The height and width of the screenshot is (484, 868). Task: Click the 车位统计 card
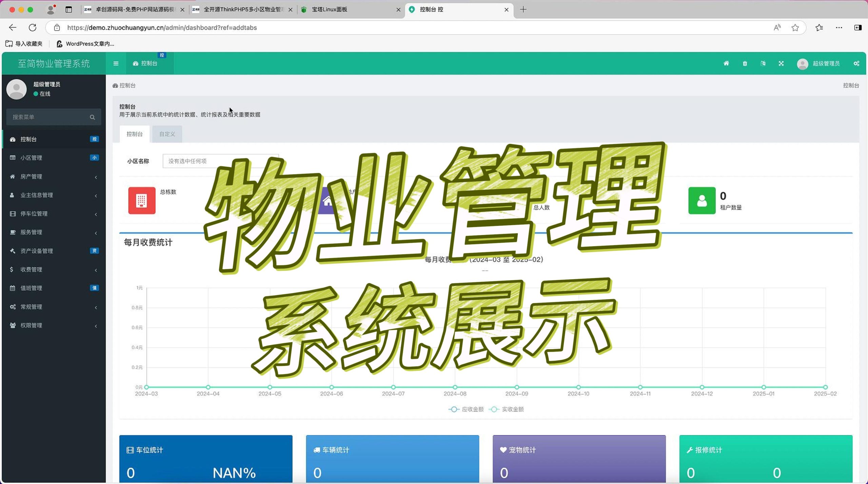click(x=206, y=459)
